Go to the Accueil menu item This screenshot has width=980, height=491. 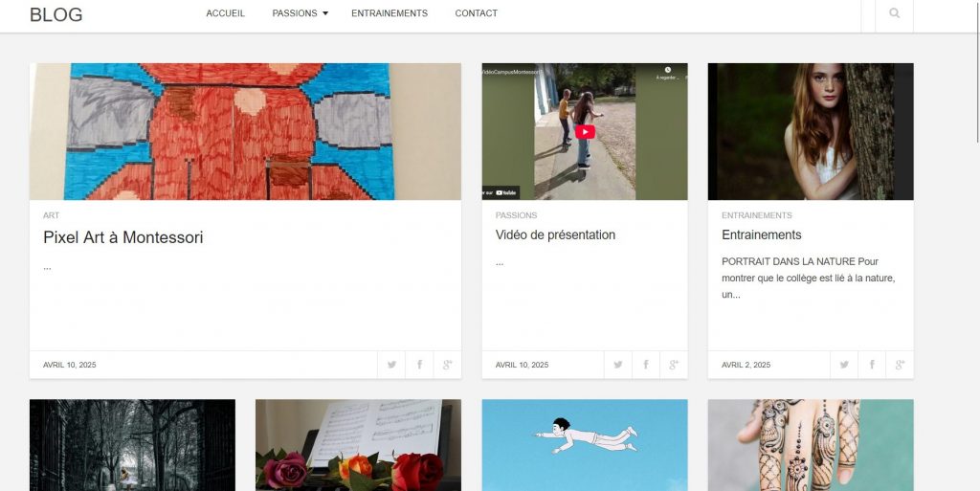[x=225, y=13]
